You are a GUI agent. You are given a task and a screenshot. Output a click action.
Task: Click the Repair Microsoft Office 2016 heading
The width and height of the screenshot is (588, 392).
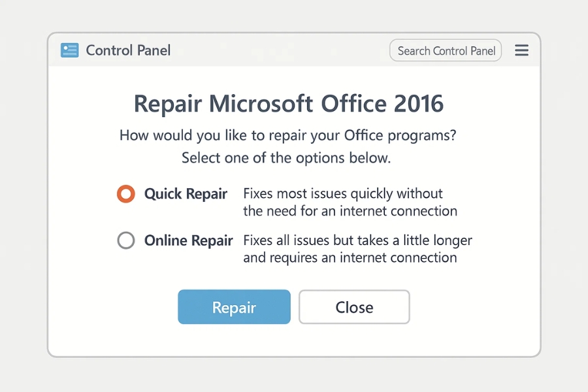click(x=288, y=103)
